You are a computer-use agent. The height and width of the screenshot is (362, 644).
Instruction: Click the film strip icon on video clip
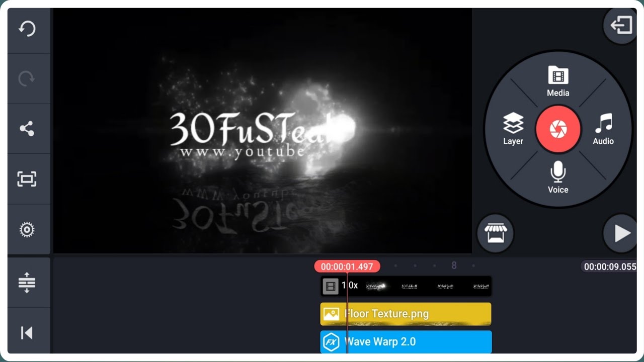click(x=331, y=286)
